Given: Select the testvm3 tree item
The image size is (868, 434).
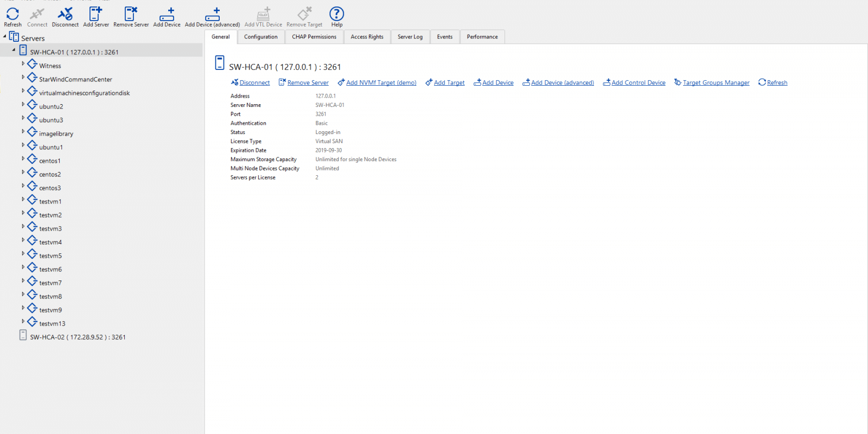Looking at the screenshot, I should coord(50,229).
